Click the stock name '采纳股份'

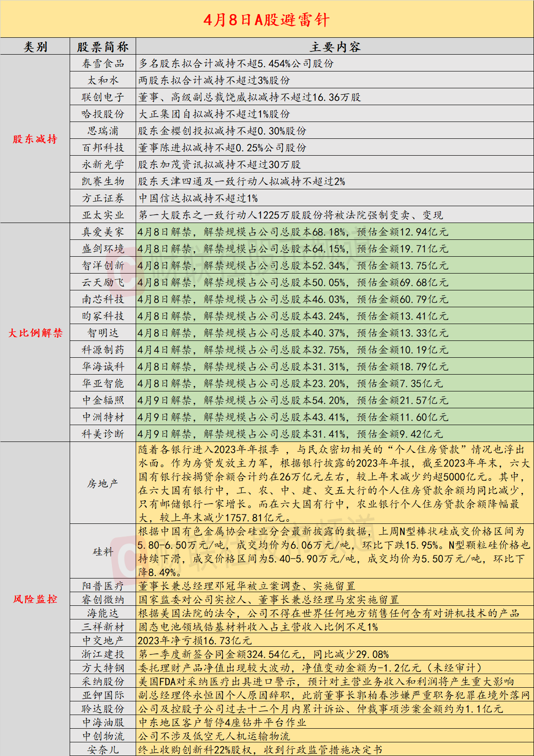pos(103,681)
